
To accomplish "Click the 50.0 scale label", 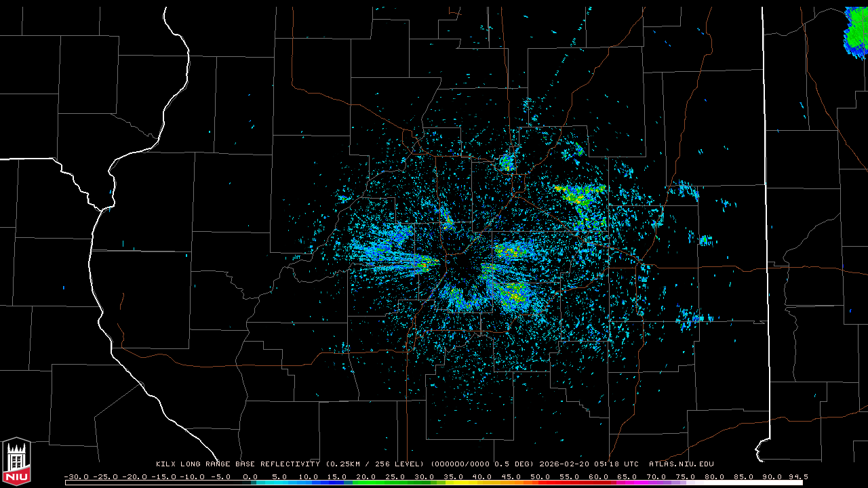I will [541, 477].
